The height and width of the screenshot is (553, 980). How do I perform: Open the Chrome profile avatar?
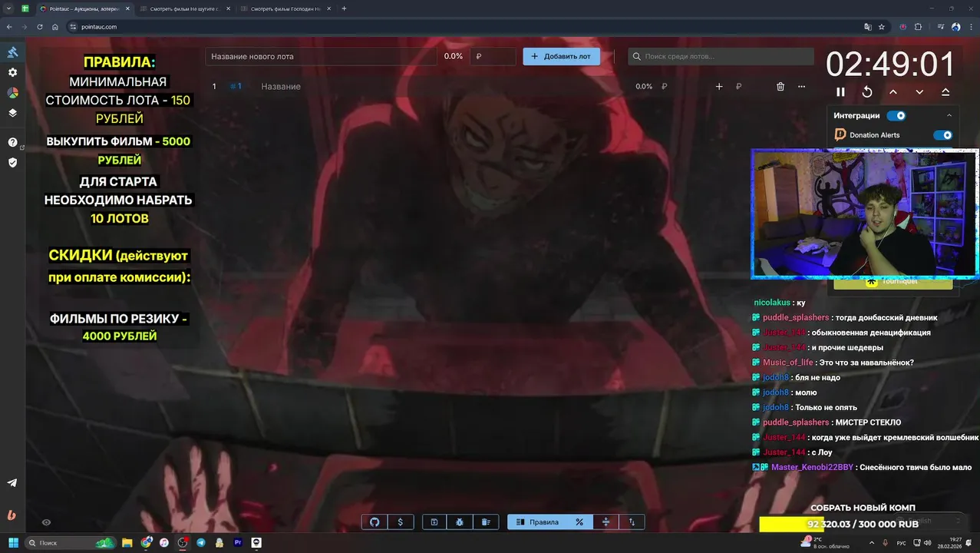(x=956, y=27)
